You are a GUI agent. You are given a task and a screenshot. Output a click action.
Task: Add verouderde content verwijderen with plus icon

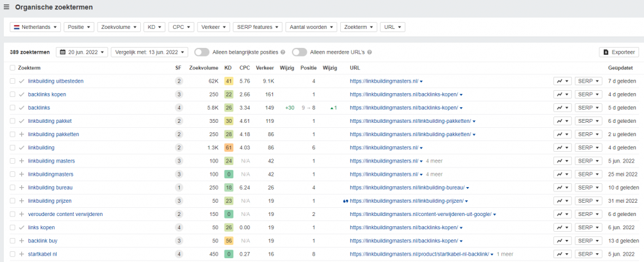pos(22,214)
